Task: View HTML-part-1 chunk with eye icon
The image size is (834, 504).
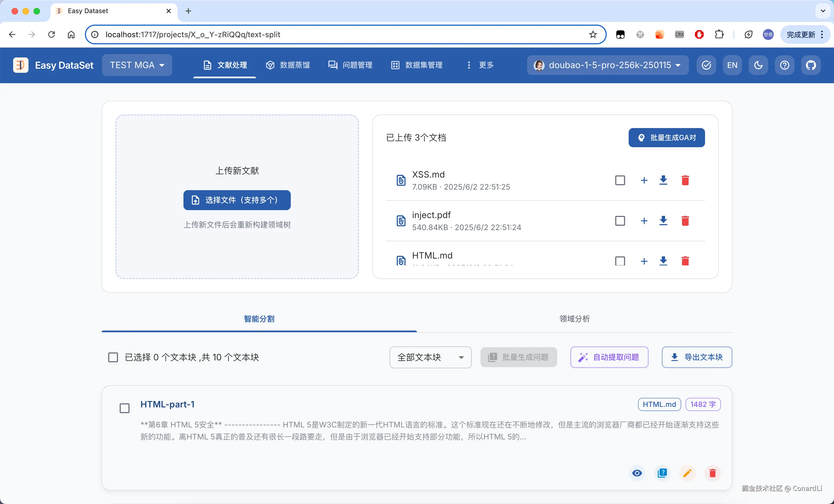Action: tap(637, 473)
